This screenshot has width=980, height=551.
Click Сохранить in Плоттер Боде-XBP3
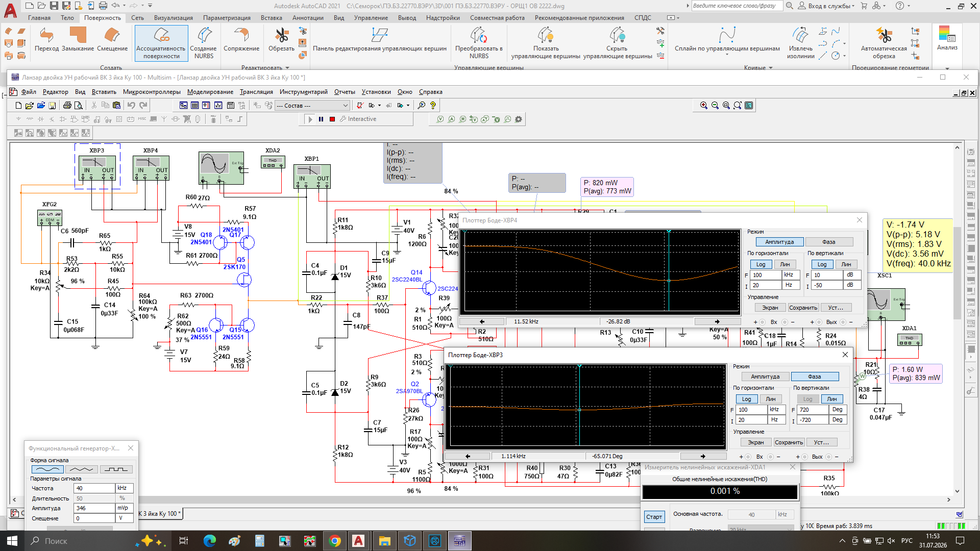coord(789,442)
